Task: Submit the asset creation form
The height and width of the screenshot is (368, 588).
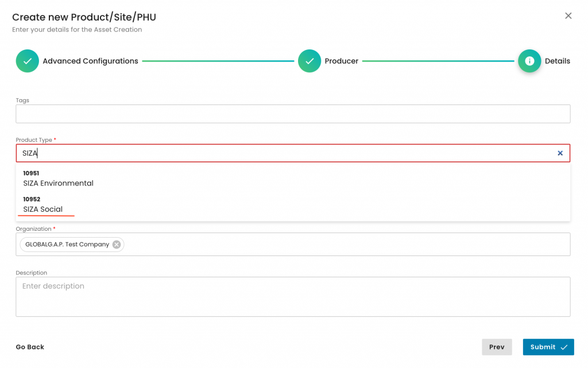Action: [x=548, y=347]
